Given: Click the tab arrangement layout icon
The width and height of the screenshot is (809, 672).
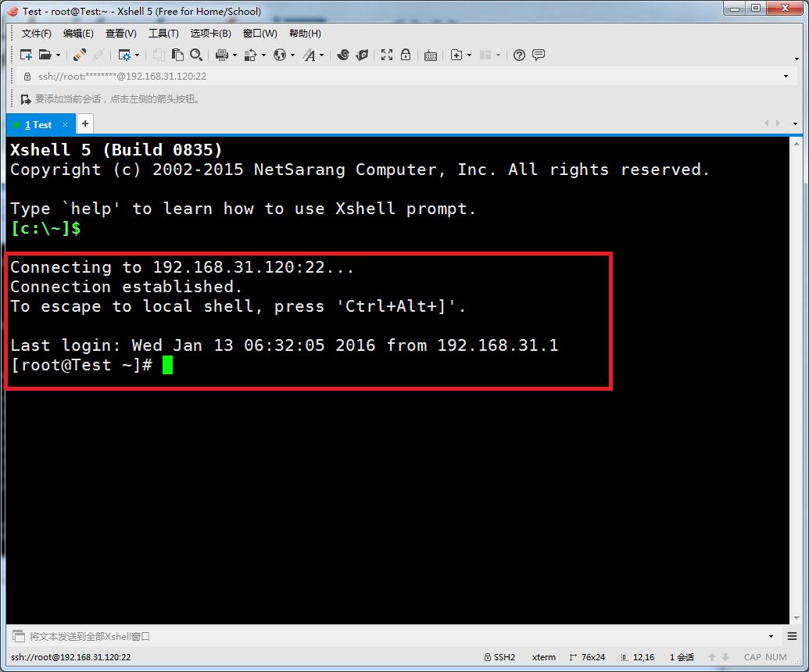Looking at the screenshot, I should pos(485,55).
